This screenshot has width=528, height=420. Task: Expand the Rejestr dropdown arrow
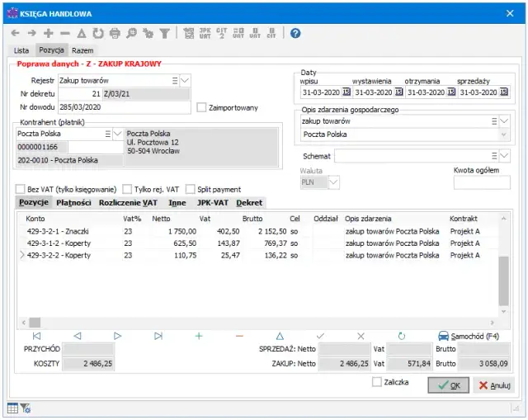pos(185,80)
